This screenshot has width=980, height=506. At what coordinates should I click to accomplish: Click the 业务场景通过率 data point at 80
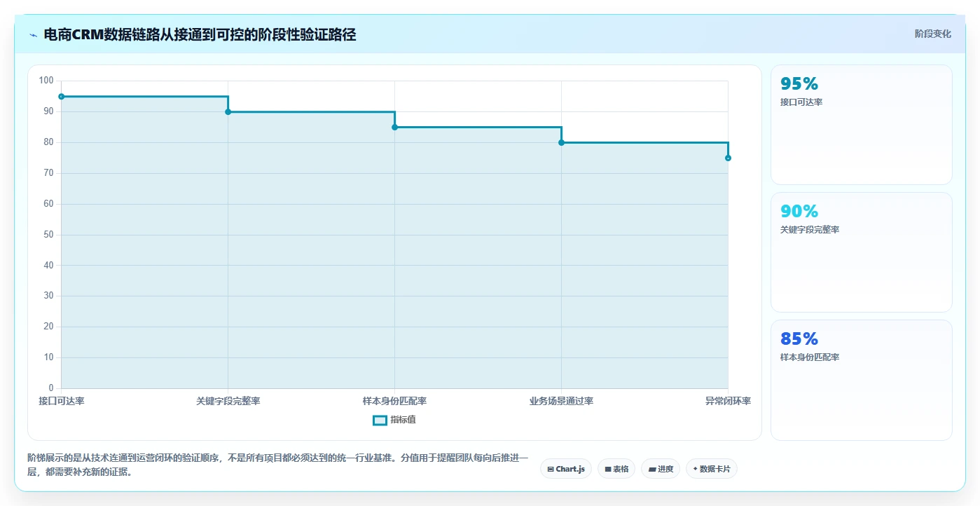561,142
